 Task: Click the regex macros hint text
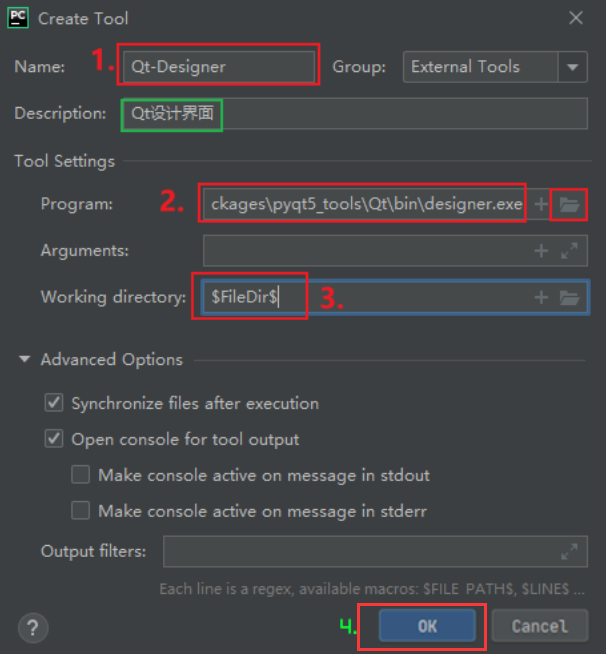point(372,589)
